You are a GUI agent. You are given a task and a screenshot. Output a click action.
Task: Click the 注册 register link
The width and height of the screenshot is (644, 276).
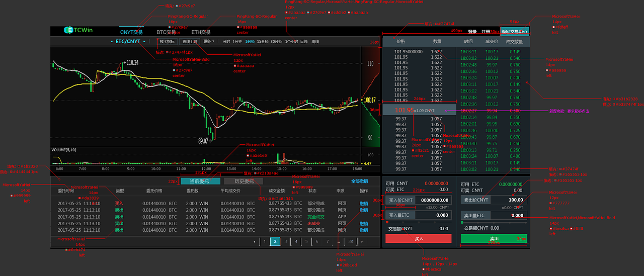coord(486,31)
